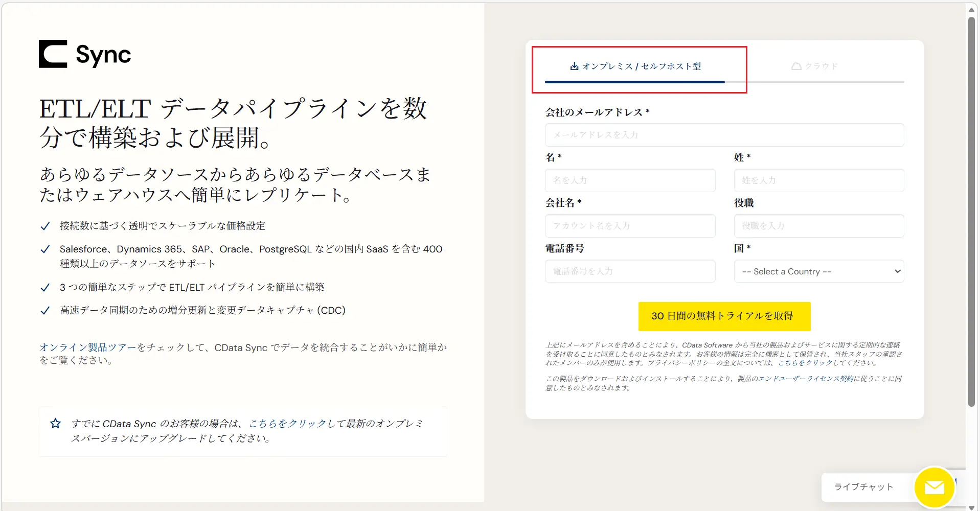Click the あらゆるデータソースから subheading text
The width and height of the screenshot is (980, 511).
pos(235,184)
